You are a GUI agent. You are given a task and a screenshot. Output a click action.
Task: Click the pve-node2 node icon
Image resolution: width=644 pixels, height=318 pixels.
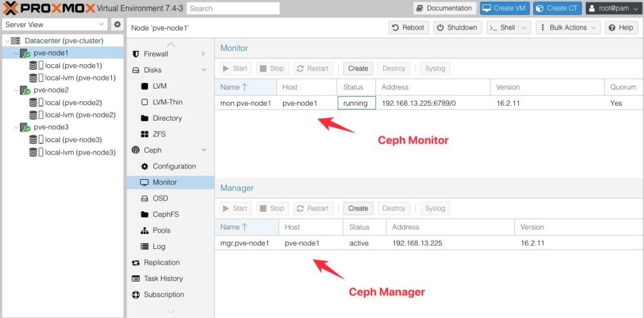pyautogui.click(x=25, y=90)
